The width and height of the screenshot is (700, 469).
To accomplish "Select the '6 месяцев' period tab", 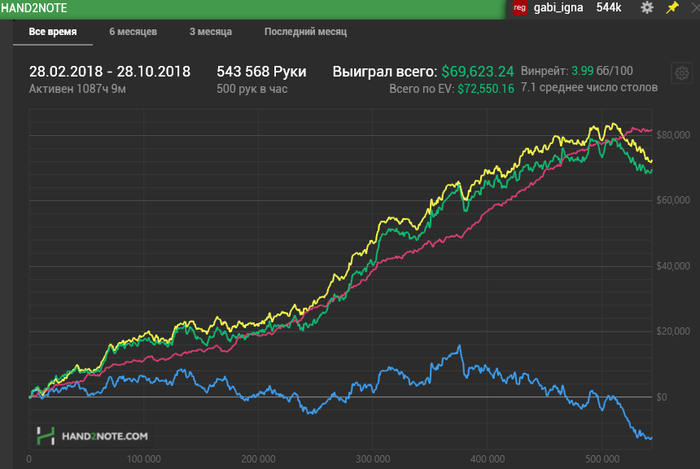I will [x=133, y=32].
